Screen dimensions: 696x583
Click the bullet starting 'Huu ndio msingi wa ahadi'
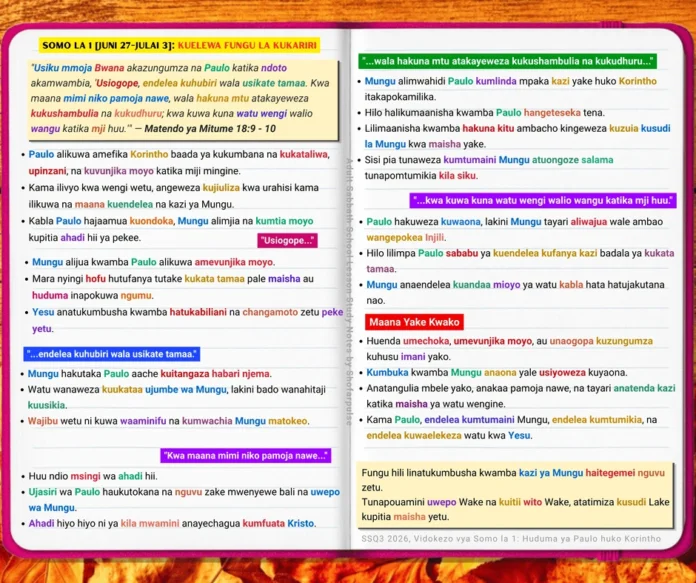tap(93, 476)
